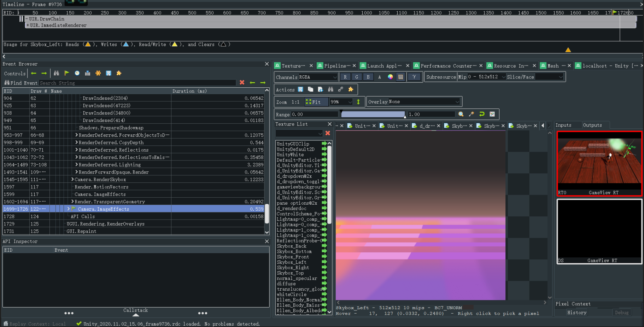
Task: Click the clock timing icon in Event Browser
Action: pyautogui.click(x=77, y=73)
